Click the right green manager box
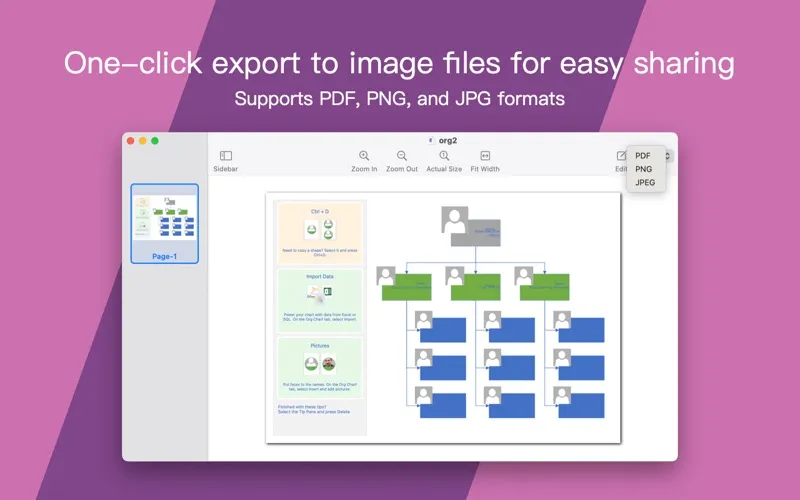Image resolution: width=800 pixels, height=500 pixels. click(x=544, y=287)
